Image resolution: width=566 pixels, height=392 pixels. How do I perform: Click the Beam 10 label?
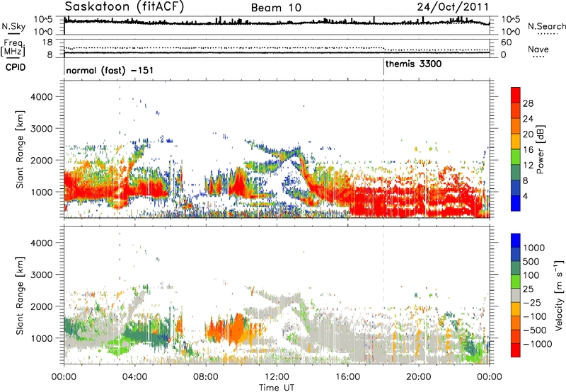click(276, 8)
